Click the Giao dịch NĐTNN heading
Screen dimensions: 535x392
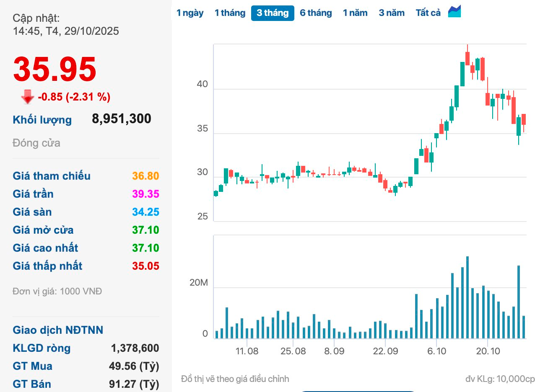click(x=58, y=330)
